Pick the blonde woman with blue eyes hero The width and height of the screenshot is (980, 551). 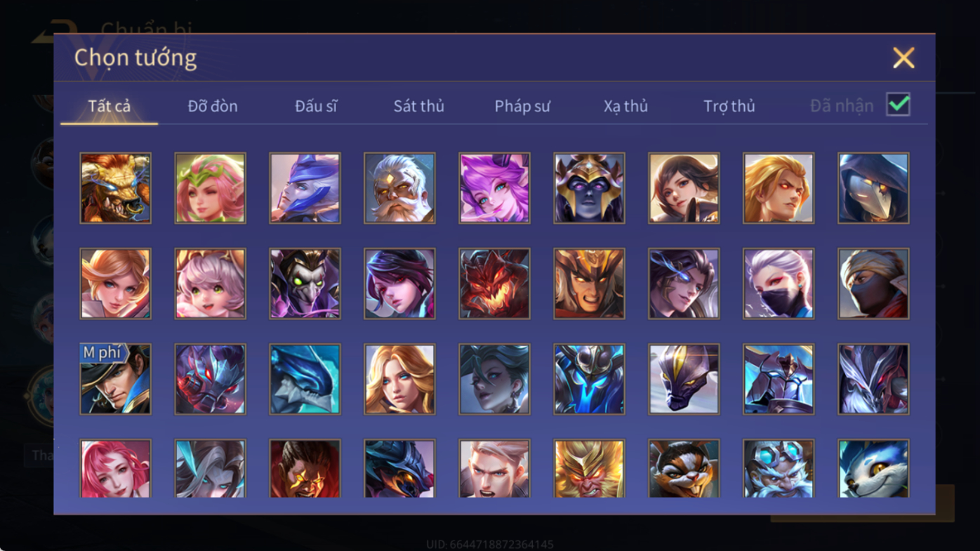399,379
